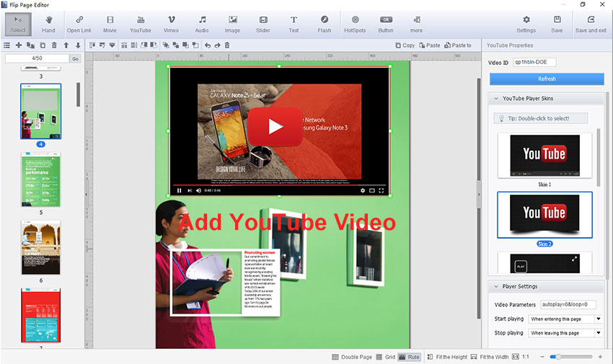Screen dimensions: 613x364
Task: Insert a Flash element
Action: coord(325,24)
